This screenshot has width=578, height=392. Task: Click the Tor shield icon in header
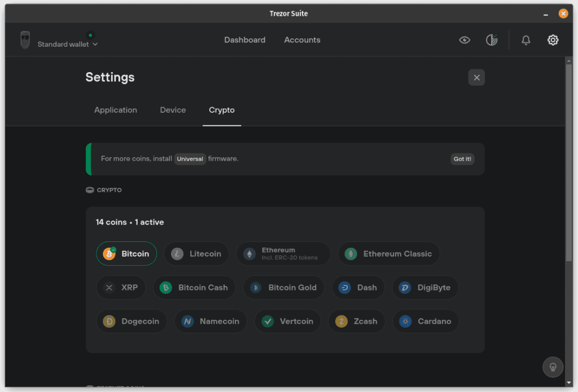click(492, 40)
